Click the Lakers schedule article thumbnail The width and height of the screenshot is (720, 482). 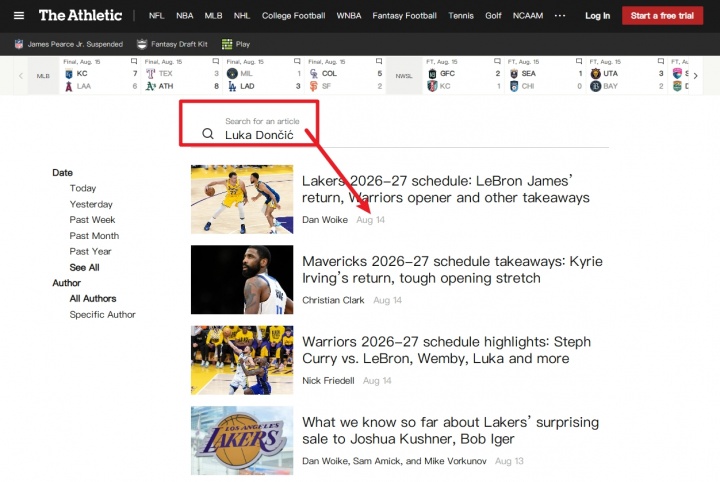(242, 199)
